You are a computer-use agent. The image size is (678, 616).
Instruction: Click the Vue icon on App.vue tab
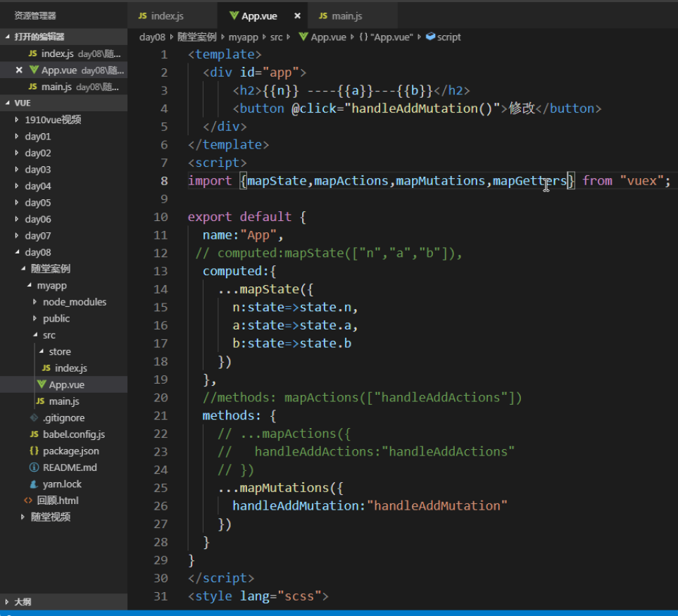pos(234,15)
